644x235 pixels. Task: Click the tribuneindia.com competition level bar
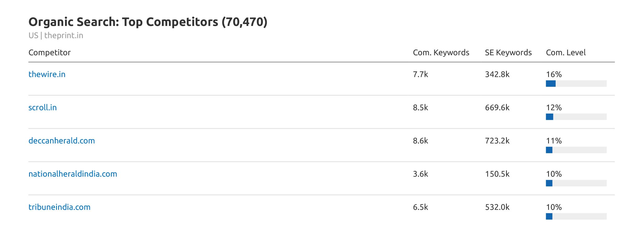coord(576,216)
